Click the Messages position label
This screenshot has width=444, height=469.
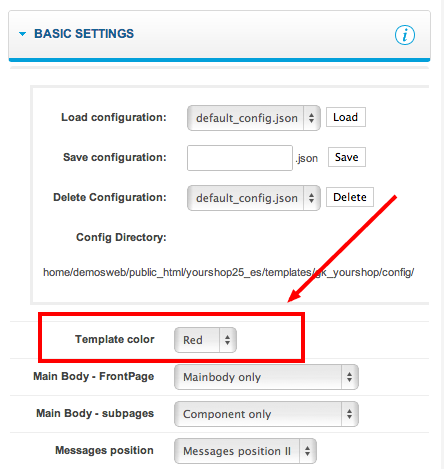pyautogui.click(x=104, y=450)
